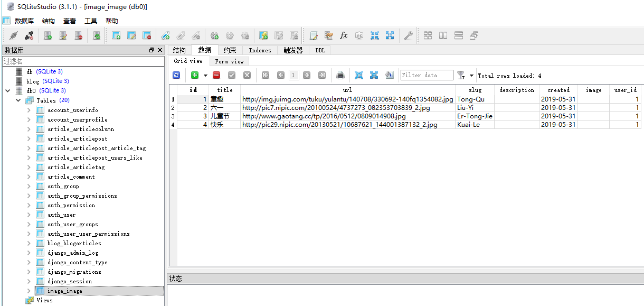Click the grey rollback X icon
This screenshot has height=306, width=644.
(247, 75)
